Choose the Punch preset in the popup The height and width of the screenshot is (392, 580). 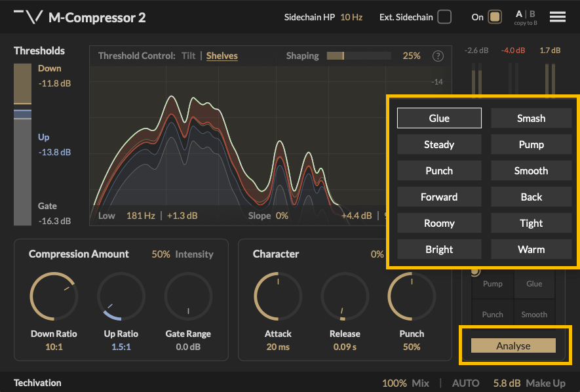pyautogui.click(x=439, y=170)
